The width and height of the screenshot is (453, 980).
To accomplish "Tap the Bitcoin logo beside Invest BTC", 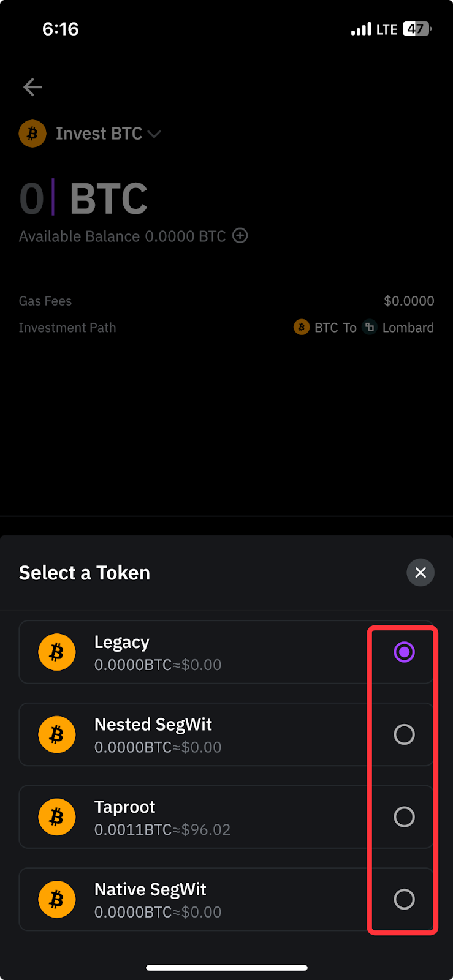I will tap(32, 134).
